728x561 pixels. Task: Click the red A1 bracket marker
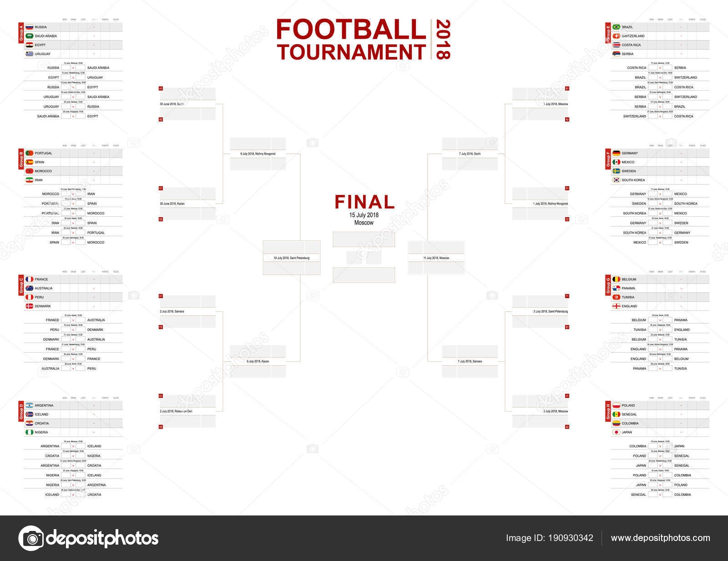tap(161, 88)
